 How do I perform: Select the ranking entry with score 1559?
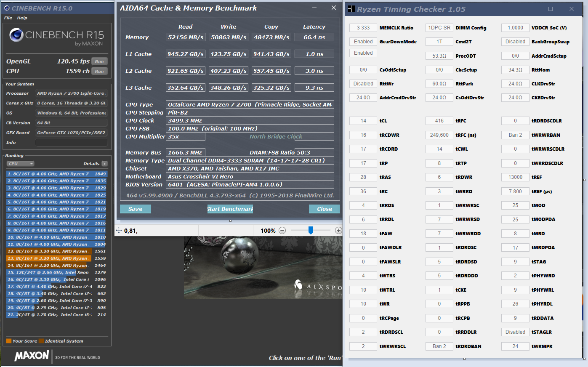pyautogui.click(x=57, y=258)
